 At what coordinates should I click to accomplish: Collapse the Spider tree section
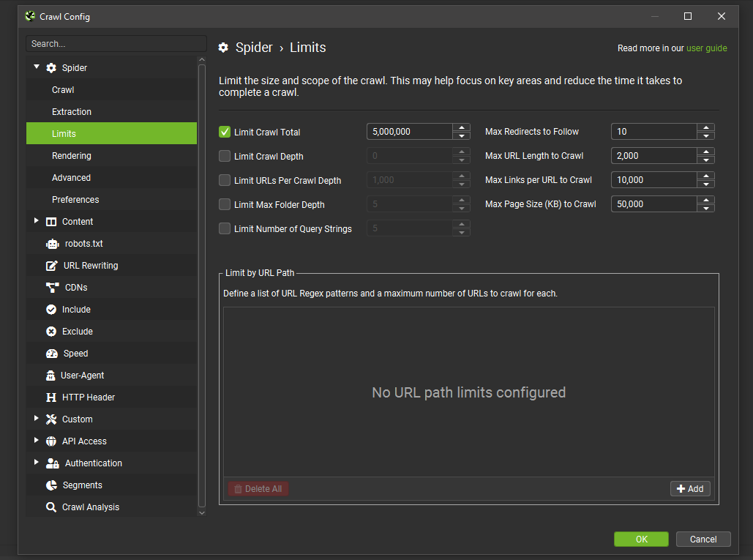pos(37,67)
